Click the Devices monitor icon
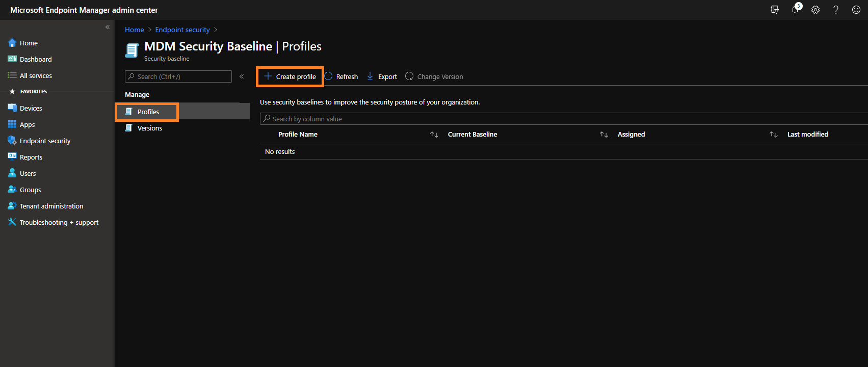Viewport: 868px width, 367px height. (x=12, y=108)
